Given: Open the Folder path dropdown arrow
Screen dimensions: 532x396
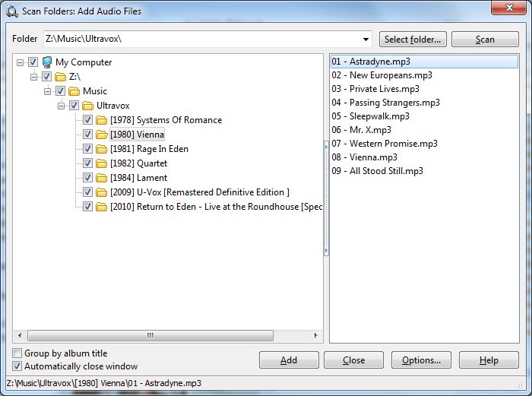Looking at the screenshot, I should pyautogui.click(x=366, y=40).
